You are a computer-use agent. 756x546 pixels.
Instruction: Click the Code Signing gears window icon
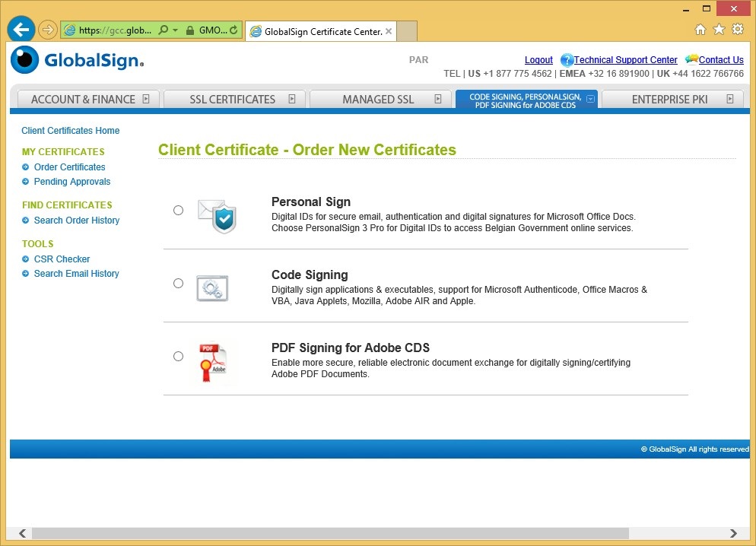212,288
